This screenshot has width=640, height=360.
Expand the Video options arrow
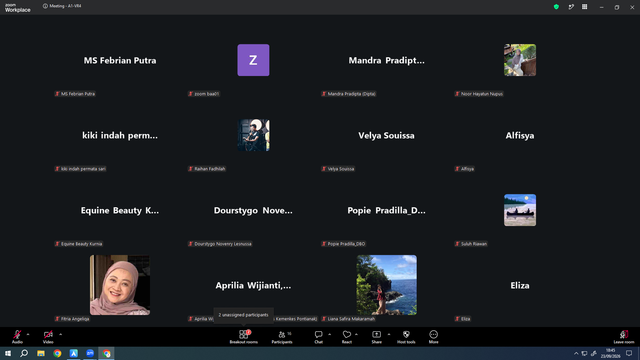(x=60, y=334)
